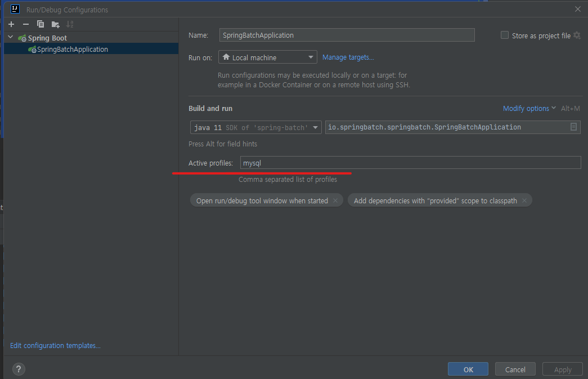The image size is (588, 379).
Task: Open the help question mark button
Action: (19, 369)
